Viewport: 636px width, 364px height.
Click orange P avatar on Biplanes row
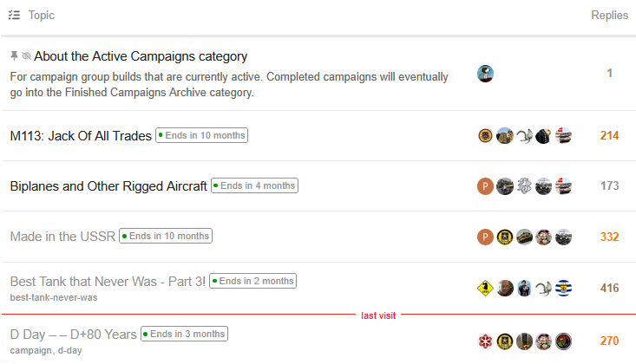[486, 186]
